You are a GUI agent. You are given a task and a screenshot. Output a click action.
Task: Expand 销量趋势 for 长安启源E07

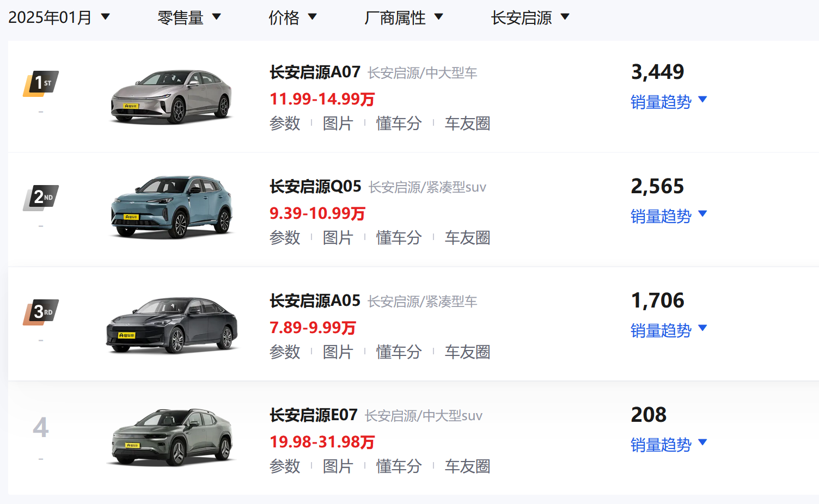[x=669, y=444]
